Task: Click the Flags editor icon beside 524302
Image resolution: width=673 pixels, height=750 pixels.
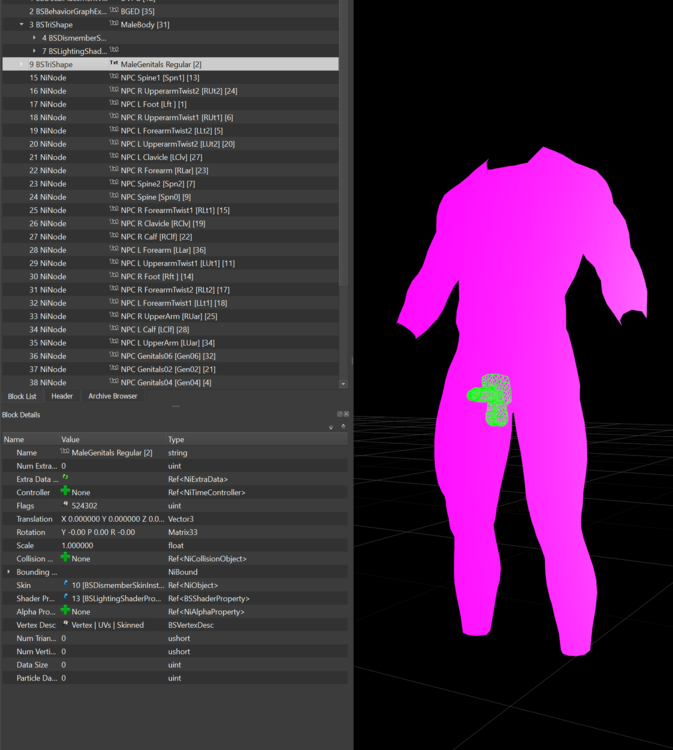Action: (x=66, y=504)
